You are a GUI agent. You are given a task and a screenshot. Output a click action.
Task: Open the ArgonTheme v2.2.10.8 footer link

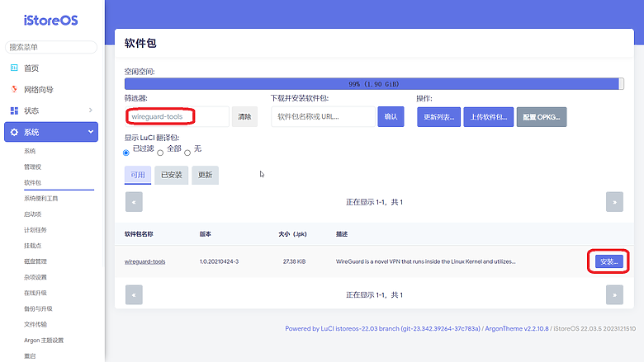[x=517, y=328]
